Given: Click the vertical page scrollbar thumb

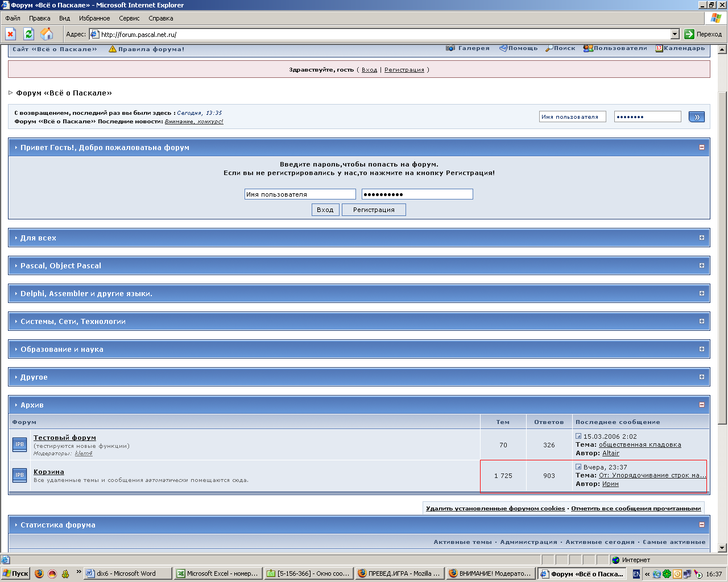Looking at the screenshot, I should [x=722, y=256].
